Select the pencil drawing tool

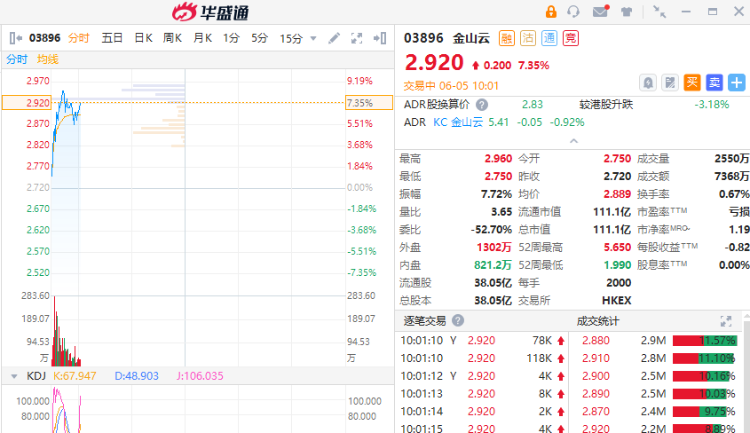pyautogui.click(x=334, y=38)
